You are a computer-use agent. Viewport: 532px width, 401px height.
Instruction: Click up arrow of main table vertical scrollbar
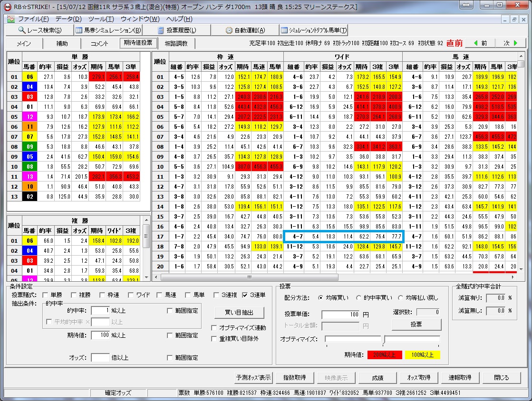(x=521, y=55)
